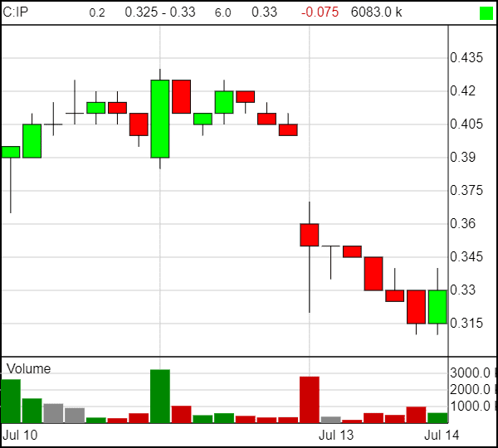Click the -0.075 price change value

click(320, 12)
